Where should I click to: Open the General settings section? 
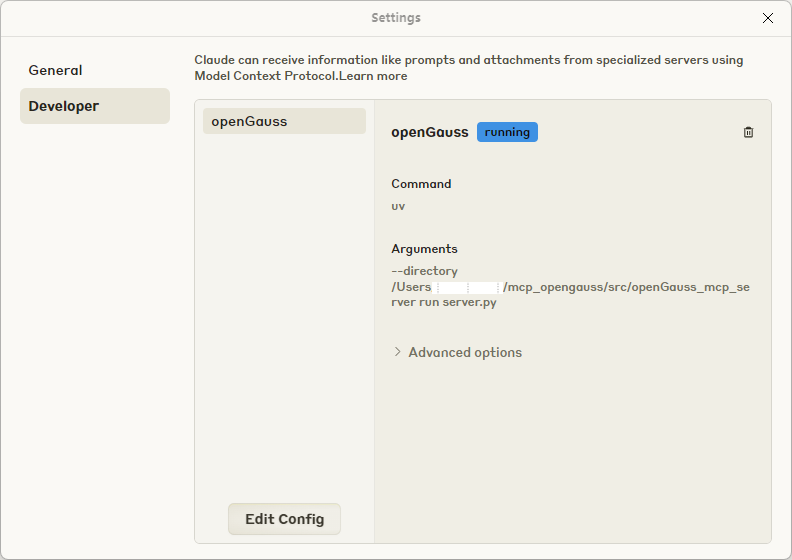[55, 70]
